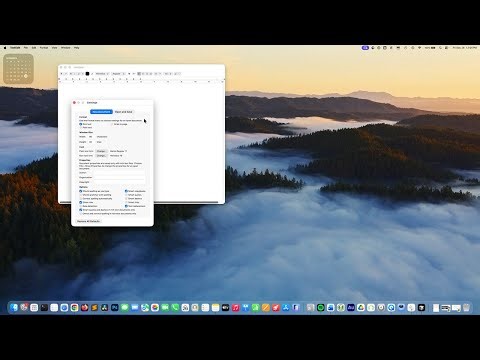Click the window Width field

click(x=91, y=137)
